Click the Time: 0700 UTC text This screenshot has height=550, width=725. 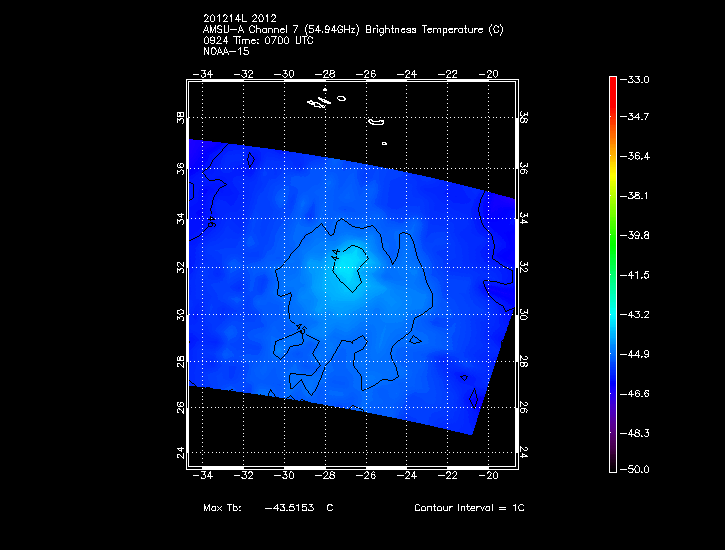pyautogui.click(x=275, y=40)
